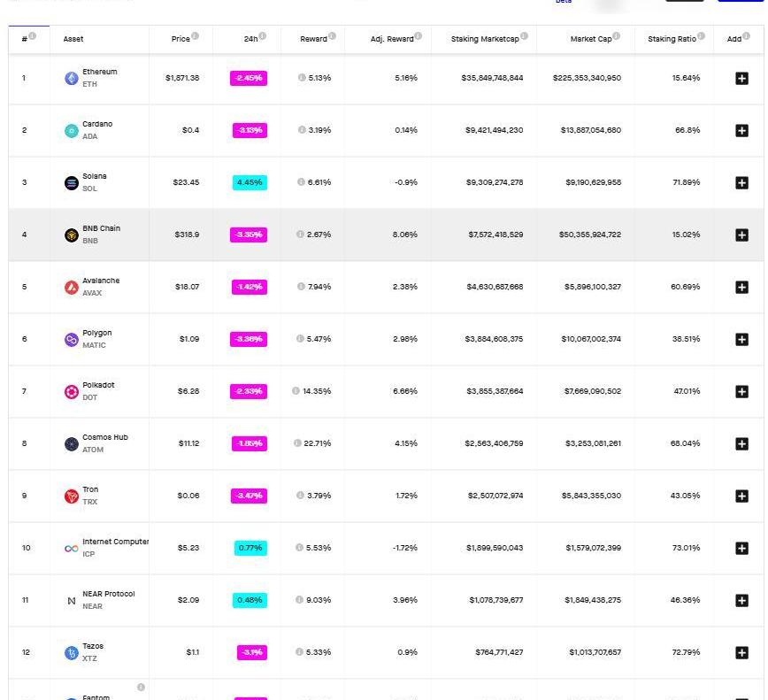Sort by the Adj. Reward column header

[391, 39]
